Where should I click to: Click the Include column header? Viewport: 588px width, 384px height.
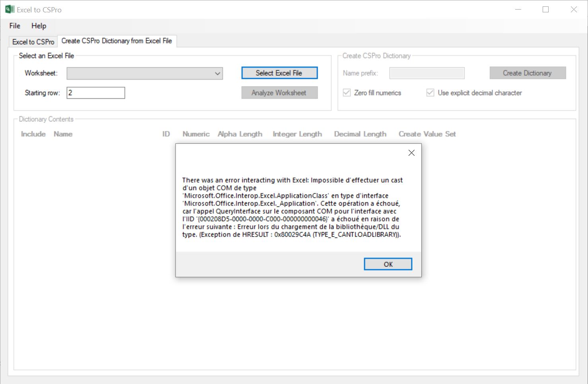(x=33, y=134)
